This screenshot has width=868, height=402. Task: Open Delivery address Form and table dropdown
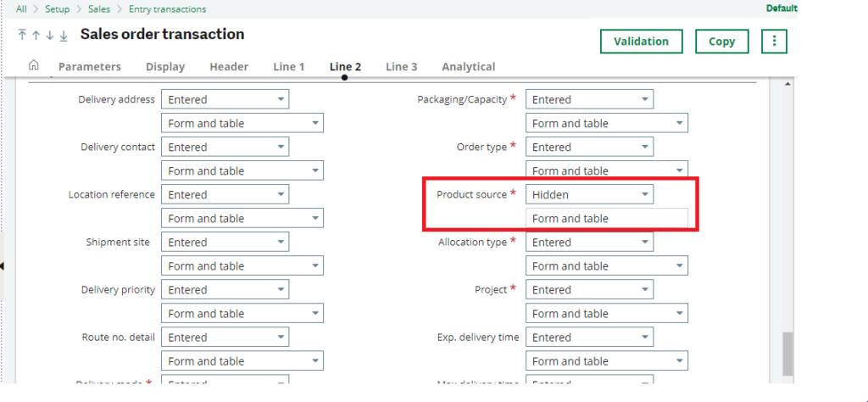click(242, 124)
